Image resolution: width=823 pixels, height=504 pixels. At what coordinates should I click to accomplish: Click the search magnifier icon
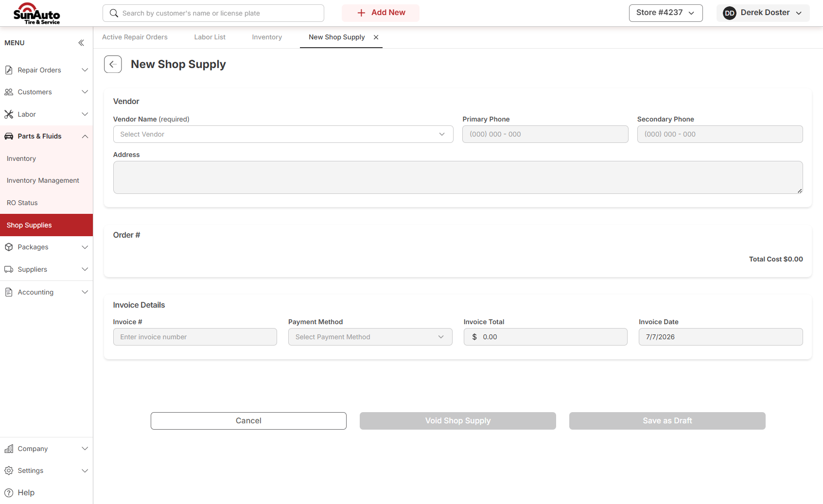click(x=114, y=13)
